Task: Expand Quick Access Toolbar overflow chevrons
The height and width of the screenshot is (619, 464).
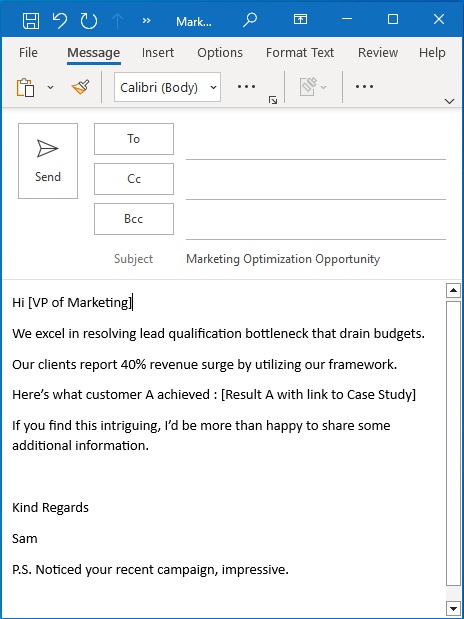Action: (x=147, y=21)
